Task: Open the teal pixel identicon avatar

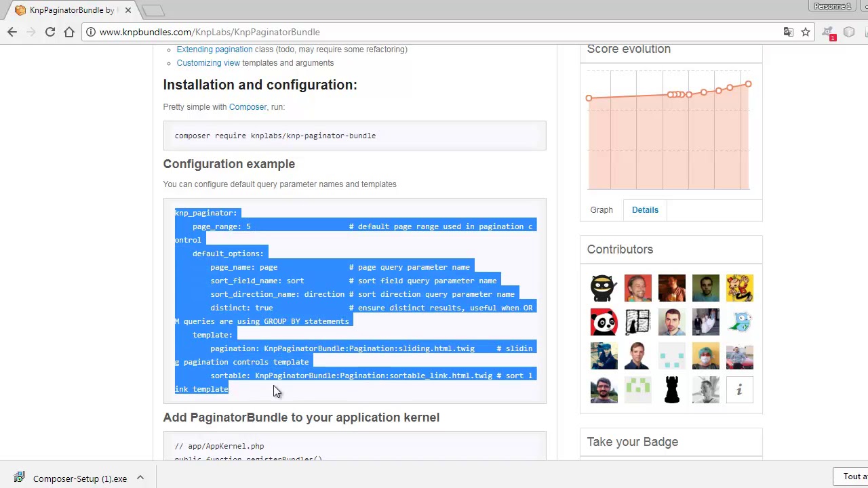Action: point(671,356)
